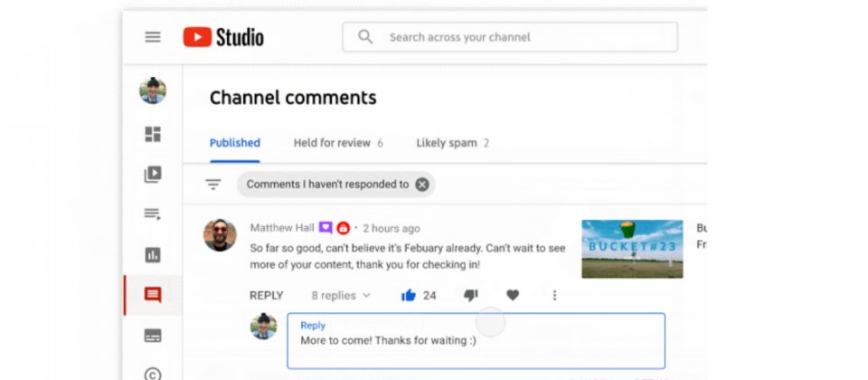Click the like count 24

pos(429,296)
